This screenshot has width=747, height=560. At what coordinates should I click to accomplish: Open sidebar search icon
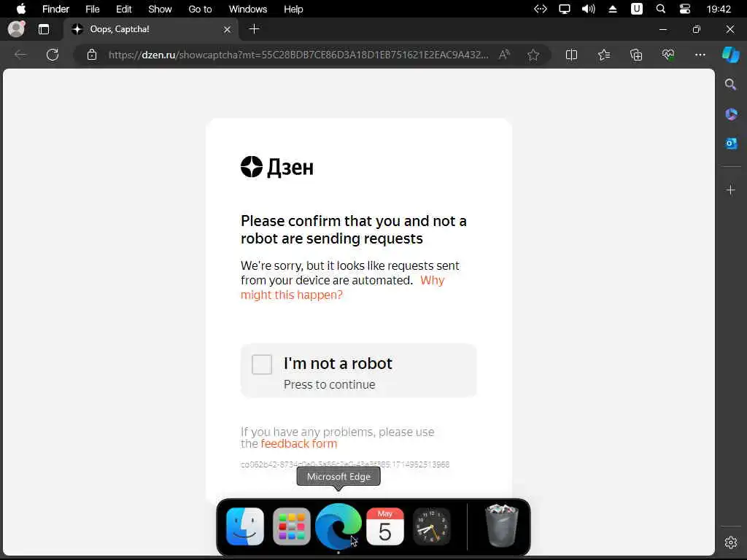[x=730, y=85]
